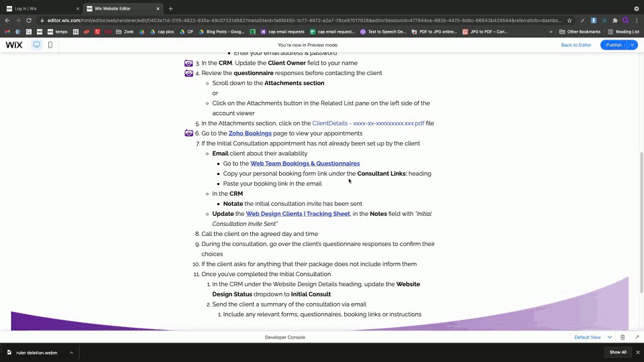644x362 pixels.
Task: Open the Chrome three-dot menu
Action: pyautogui.click(x=637, y=20)
